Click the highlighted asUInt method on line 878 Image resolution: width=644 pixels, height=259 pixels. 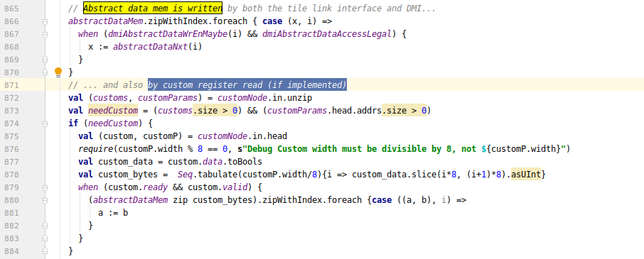click(x=526, y=175)
